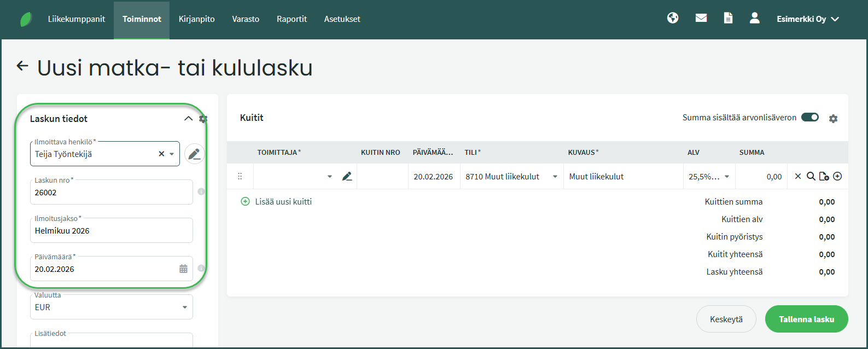Click the Tallenna lasku button
This screenshot has height=349, width=868.
point(806,319)
